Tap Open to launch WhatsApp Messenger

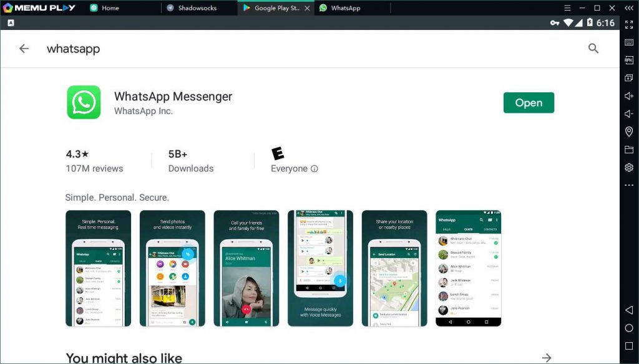tap(529, 102)
